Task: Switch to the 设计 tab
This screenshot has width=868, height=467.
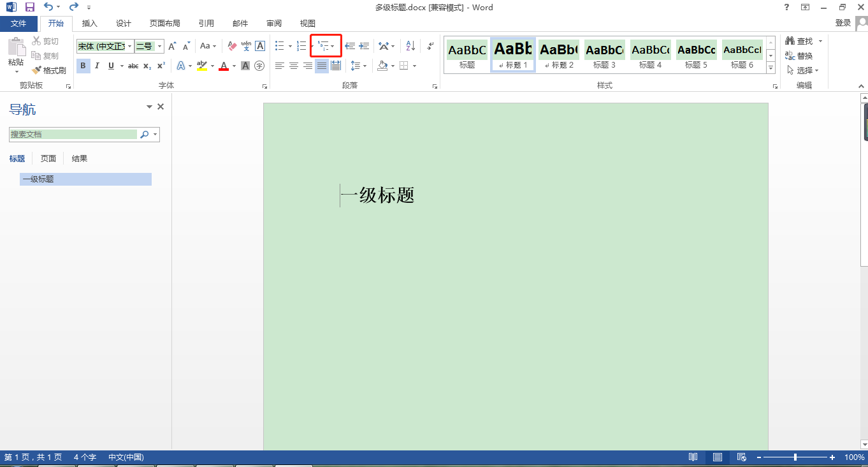Action: 124,24
